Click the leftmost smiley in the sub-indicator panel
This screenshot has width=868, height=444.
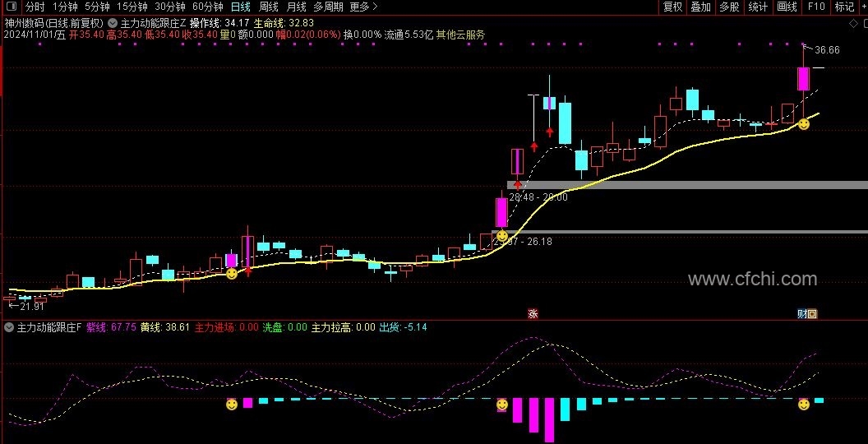(x=232, y=405)
